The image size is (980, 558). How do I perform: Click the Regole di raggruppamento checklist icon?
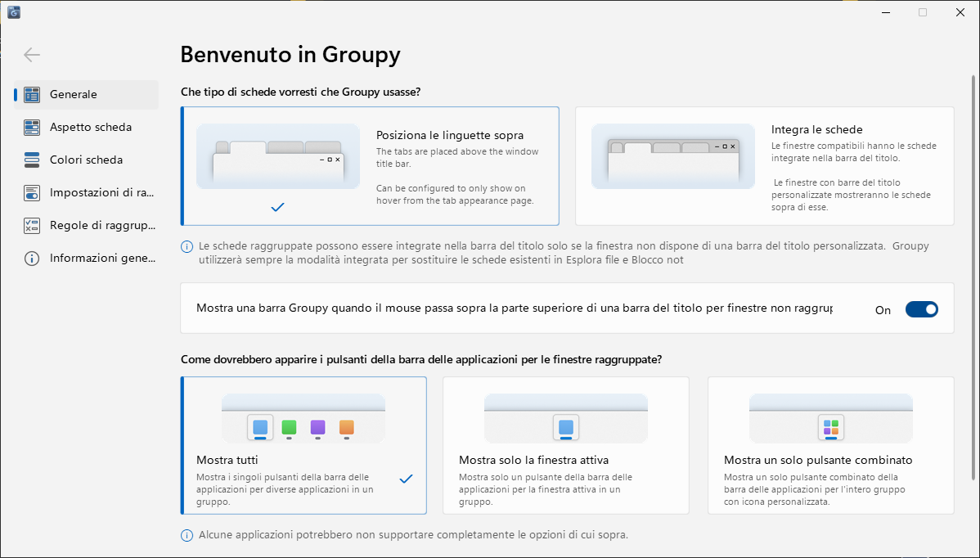[32, 226]
